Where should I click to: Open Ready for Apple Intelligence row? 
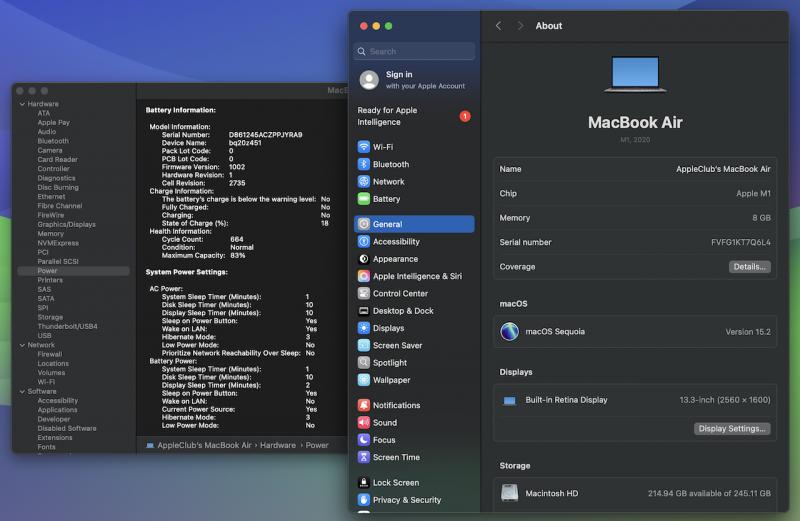(x=414, y=116)
